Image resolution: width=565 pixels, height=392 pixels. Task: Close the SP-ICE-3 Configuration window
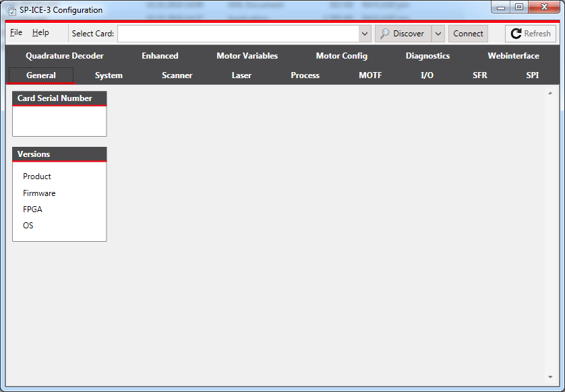pos(545,7)
